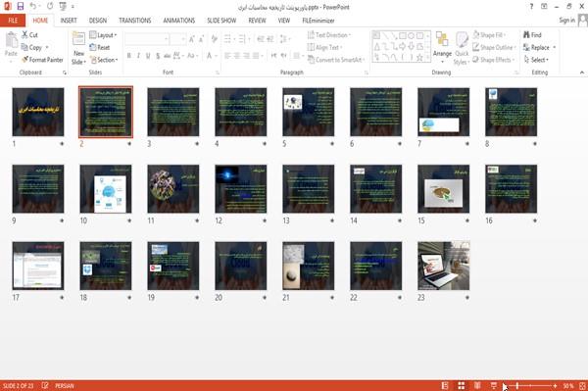Open the Shape Outline dropdown

coord(494,47)
